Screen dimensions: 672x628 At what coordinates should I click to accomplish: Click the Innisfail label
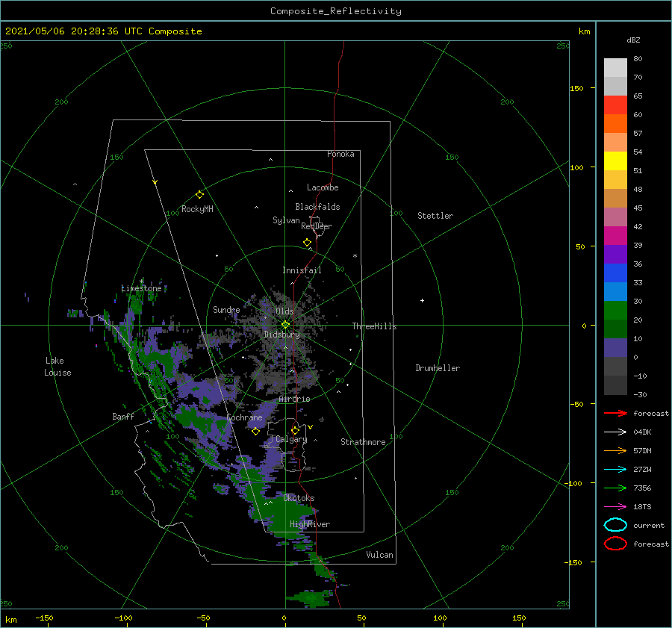302,270
